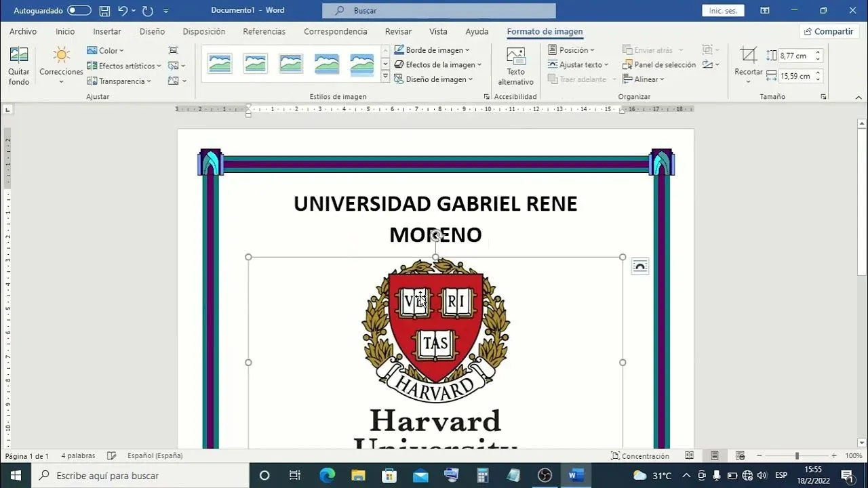
Task: Open the Ajustar texto dropdown
Action: [x=578, y=65]
